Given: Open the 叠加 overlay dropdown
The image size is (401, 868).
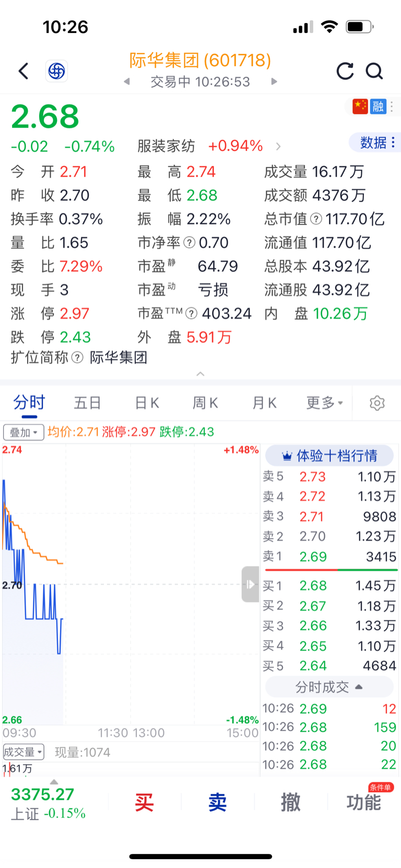Looking at the screenshot, I should tap(23, 432).
